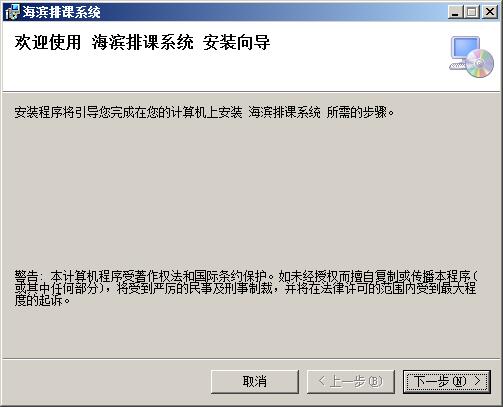
Task: Click the 下一步(N) button to continue
Action: [447, 381]
